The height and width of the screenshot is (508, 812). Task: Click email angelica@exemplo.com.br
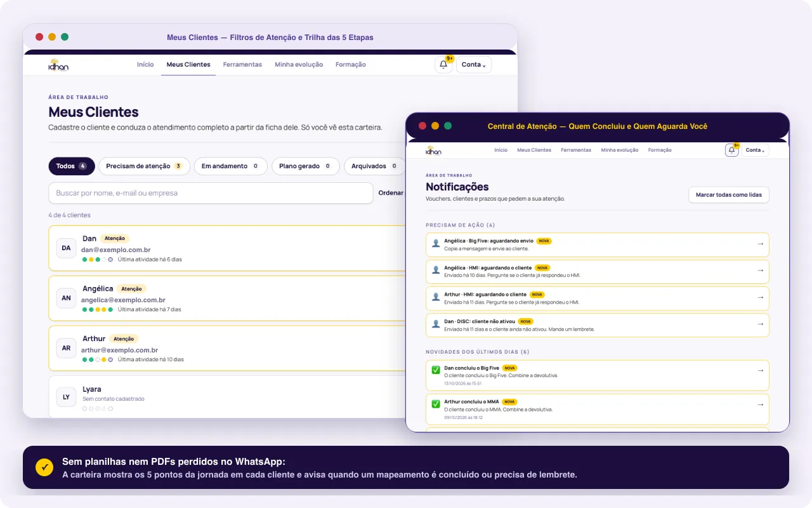(124, 300)
